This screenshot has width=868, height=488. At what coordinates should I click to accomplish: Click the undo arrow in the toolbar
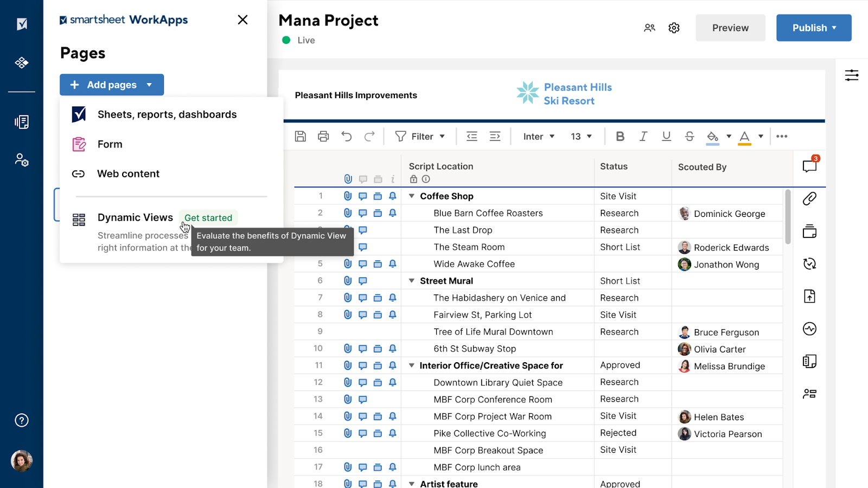(347, 136)
